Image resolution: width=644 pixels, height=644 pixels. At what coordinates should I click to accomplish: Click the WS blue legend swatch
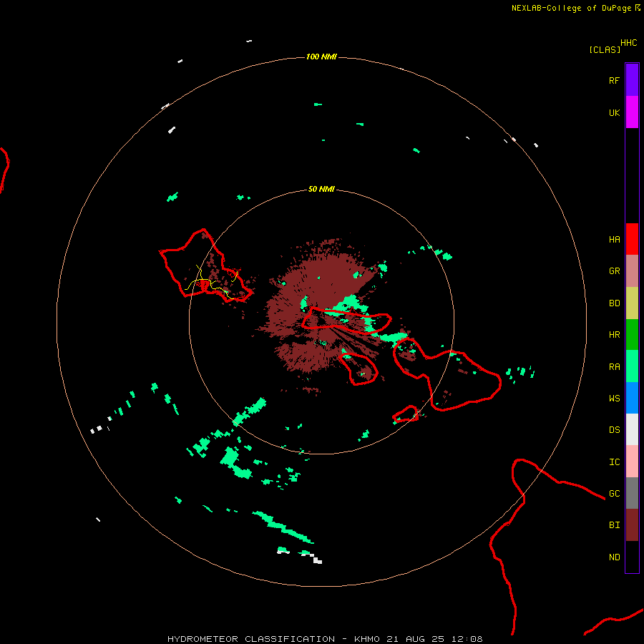click(632, 398)
